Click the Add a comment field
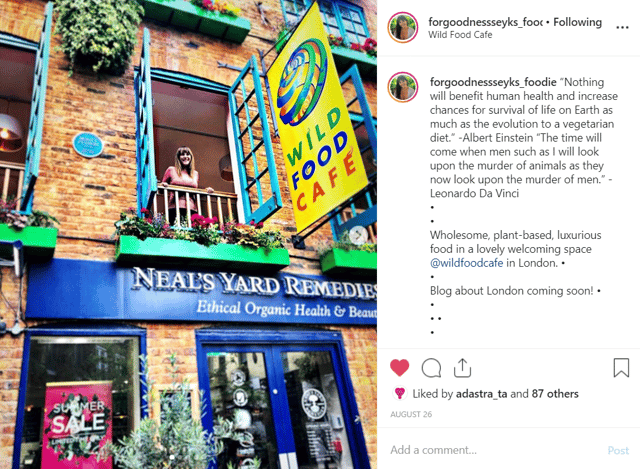 (494, 450)
